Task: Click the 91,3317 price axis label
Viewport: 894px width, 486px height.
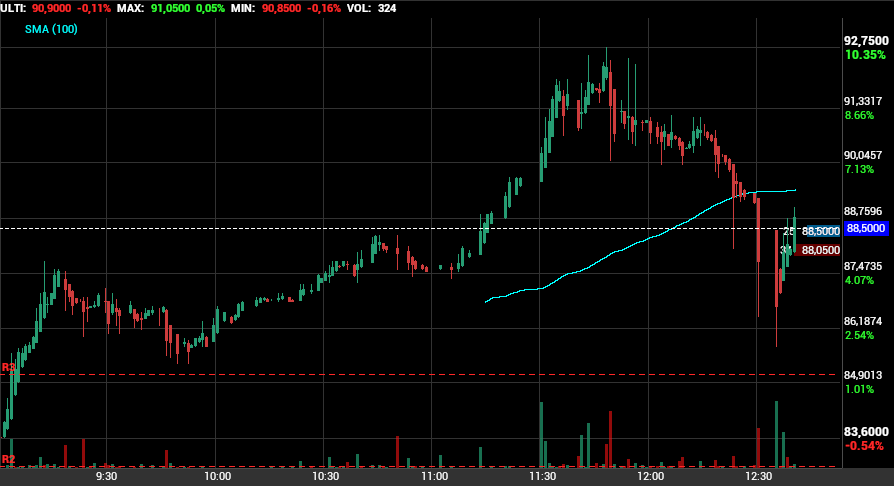Action: (x=863, y=101)
